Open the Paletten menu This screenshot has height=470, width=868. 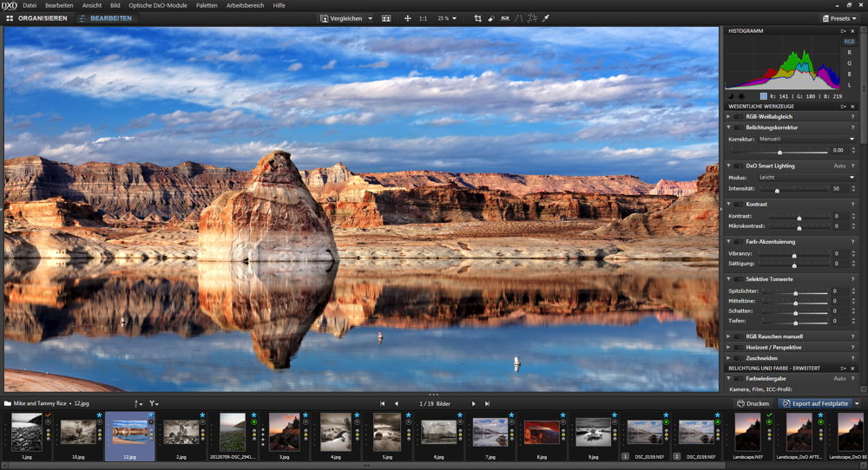pos(207,5)
